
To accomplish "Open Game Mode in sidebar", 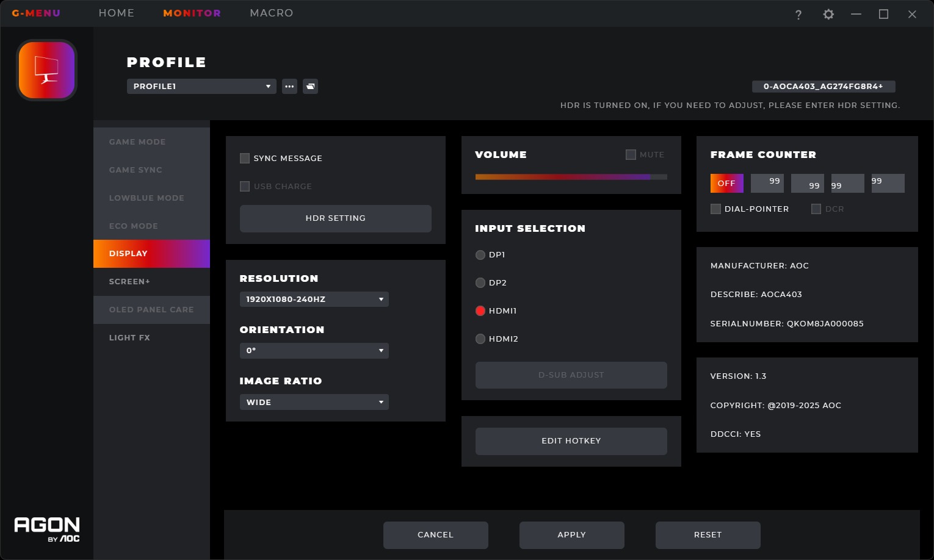I will [151, 142].
